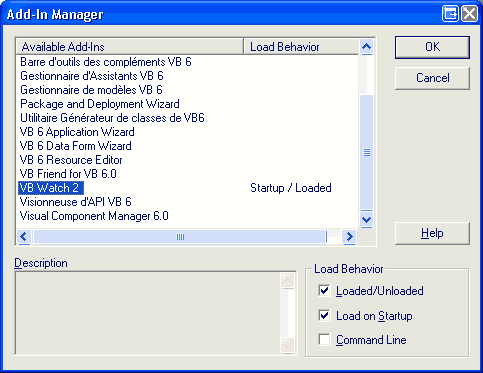Toggle the Loaded/Unloaded checkbox

[x=324, y=291]
